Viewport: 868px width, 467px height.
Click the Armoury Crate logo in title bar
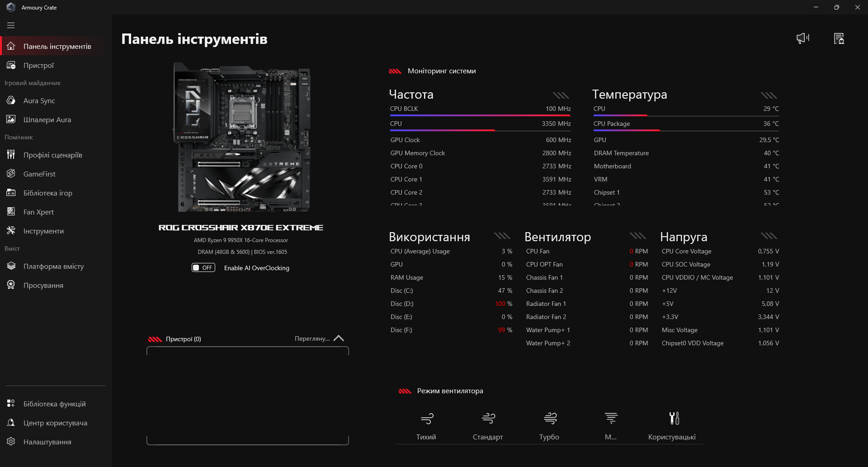coord(11,7)
